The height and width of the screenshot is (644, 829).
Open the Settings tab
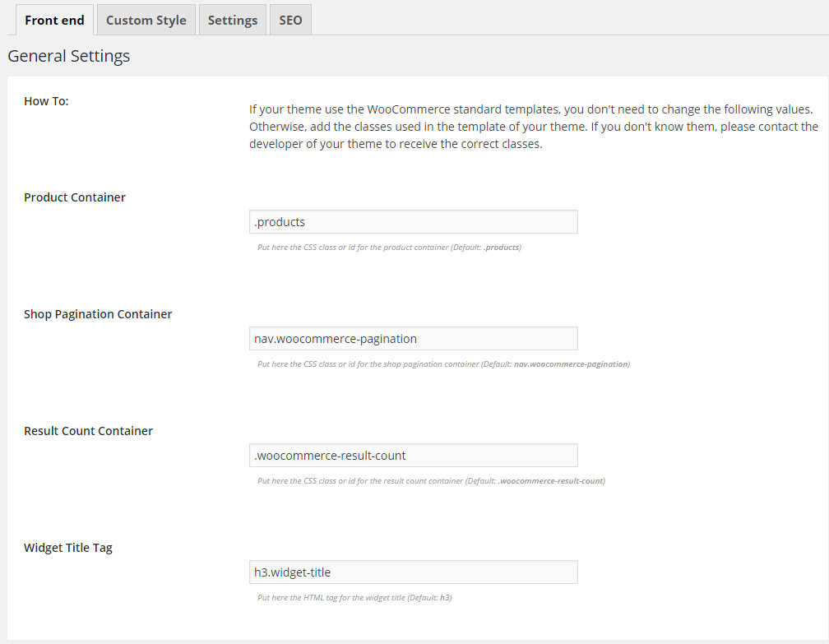233,20
